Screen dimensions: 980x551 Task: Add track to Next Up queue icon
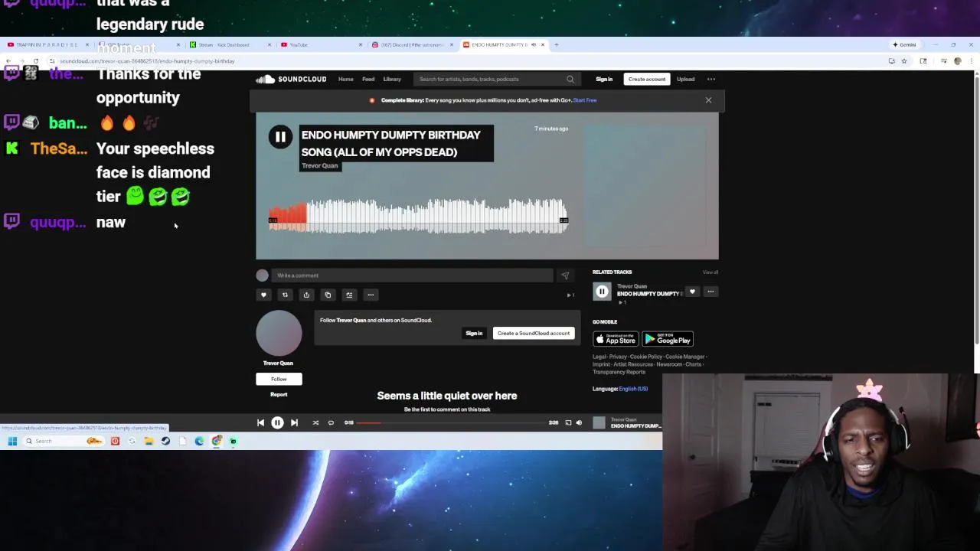tap(349, 295)
